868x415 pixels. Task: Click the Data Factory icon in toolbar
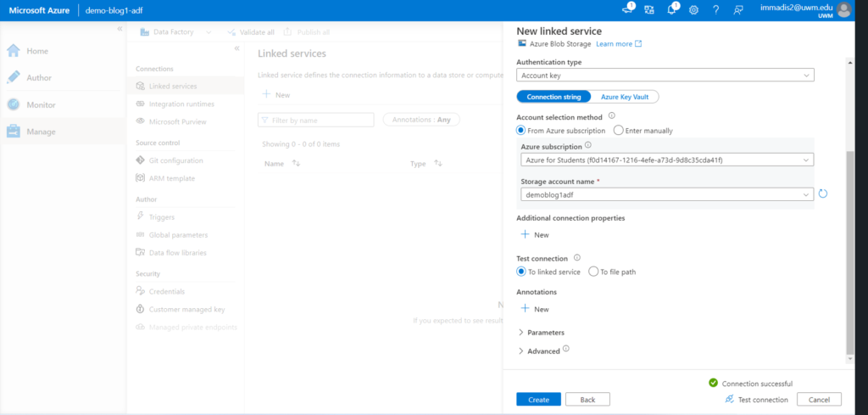click(x=144, y=32)
